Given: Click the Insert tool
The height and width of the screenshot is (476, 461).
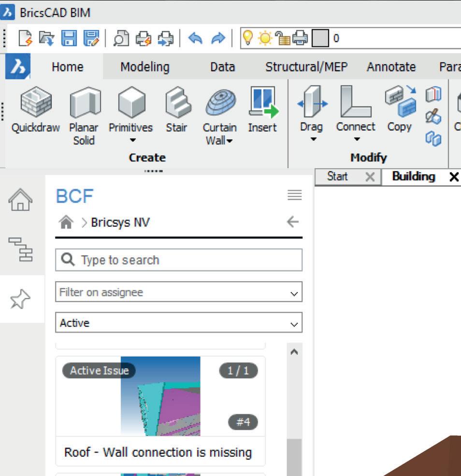Looking at the screenshot, I should (x=263, y=109).
